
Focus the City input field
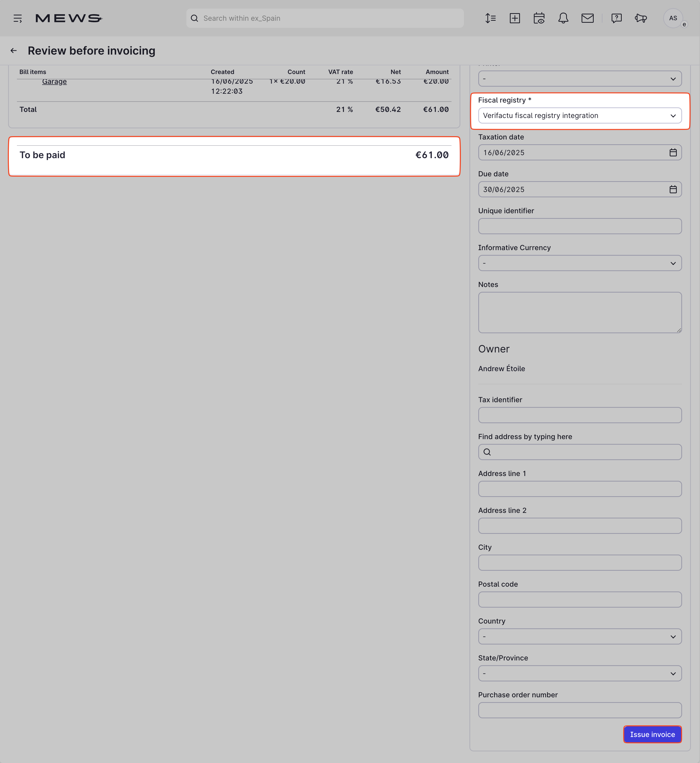pos(580,562)
